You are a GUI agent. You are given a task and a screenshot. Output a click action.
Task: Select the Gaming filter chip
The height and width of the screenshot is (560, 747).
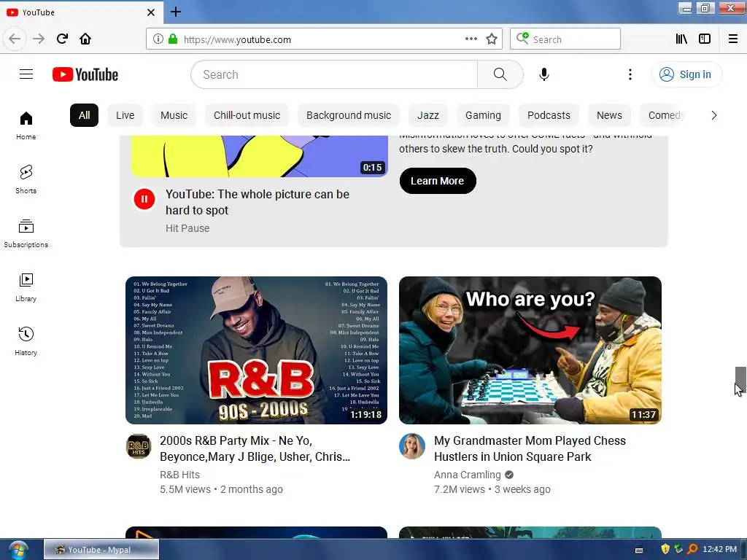pos(483,115)
